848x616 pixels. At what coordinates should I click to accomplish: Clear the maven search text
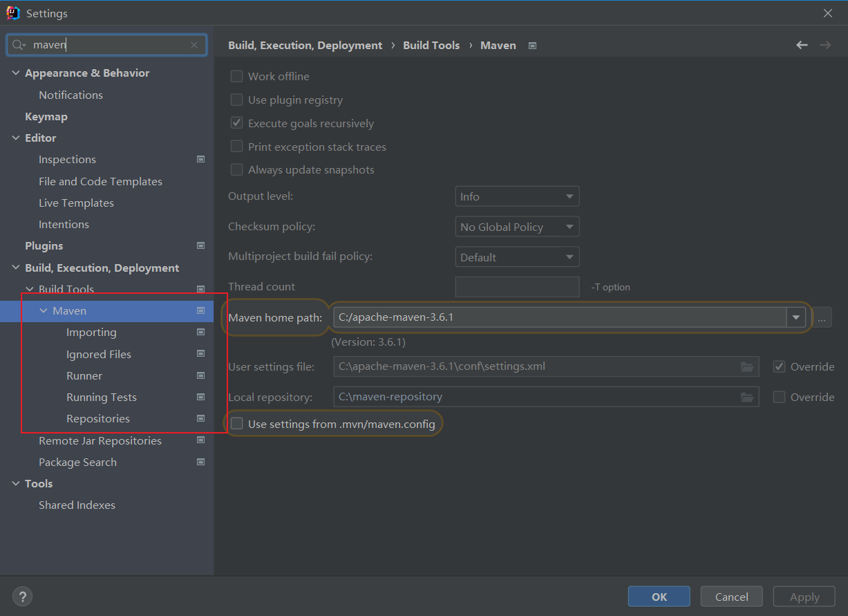(194, 45)
